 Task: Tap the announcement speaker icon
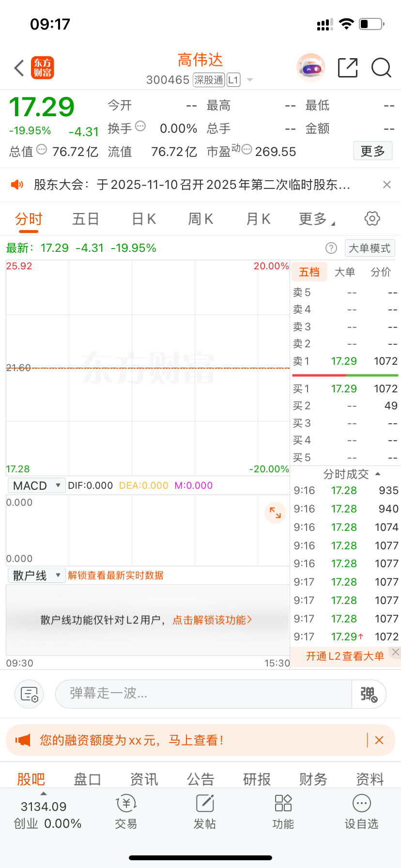[17, 185]
